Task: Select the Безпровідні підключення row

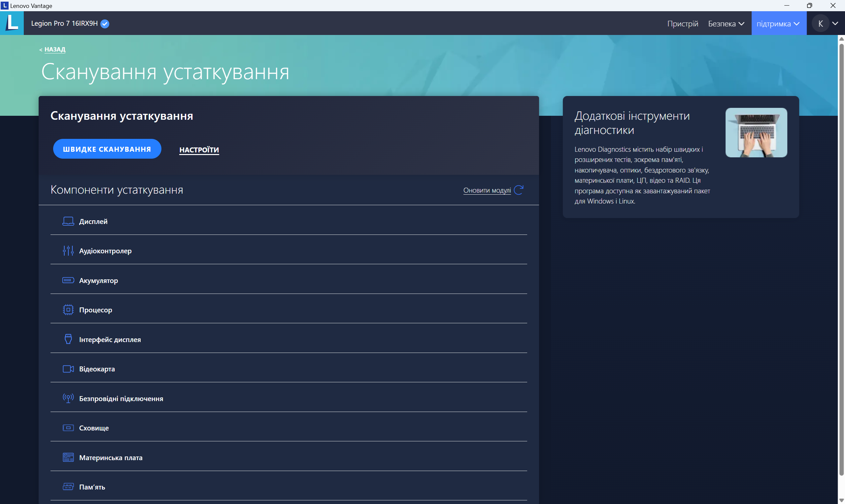Action: pyautogui.click(x=289, y=398)
